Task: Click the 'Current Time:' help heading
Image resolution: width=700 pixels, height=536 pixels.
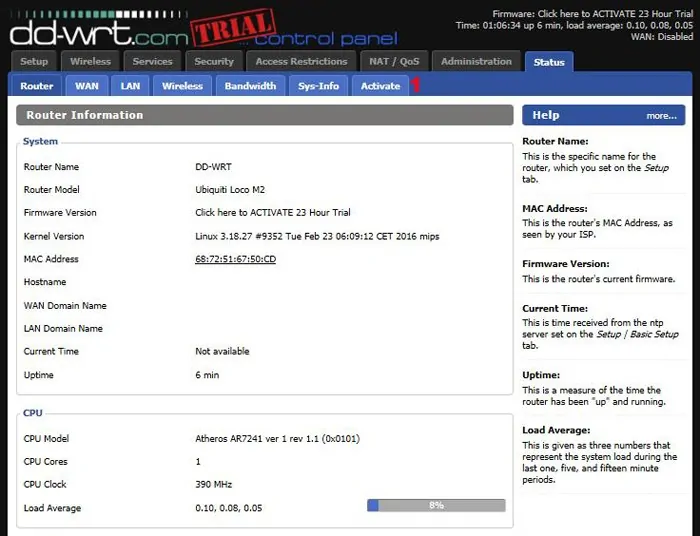Action: pyautogui.click(x=555, y=308)
